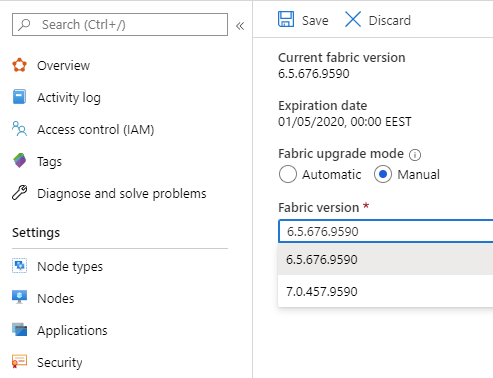
Task: Click the Save floppy disk icon
Action: 286,19
